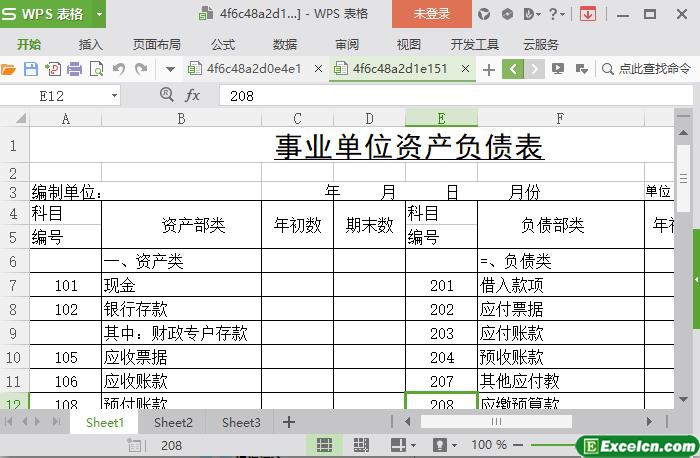
Task: Switch to Sheet3 tab
Action: pyautogui.click(x=241, y=422)
